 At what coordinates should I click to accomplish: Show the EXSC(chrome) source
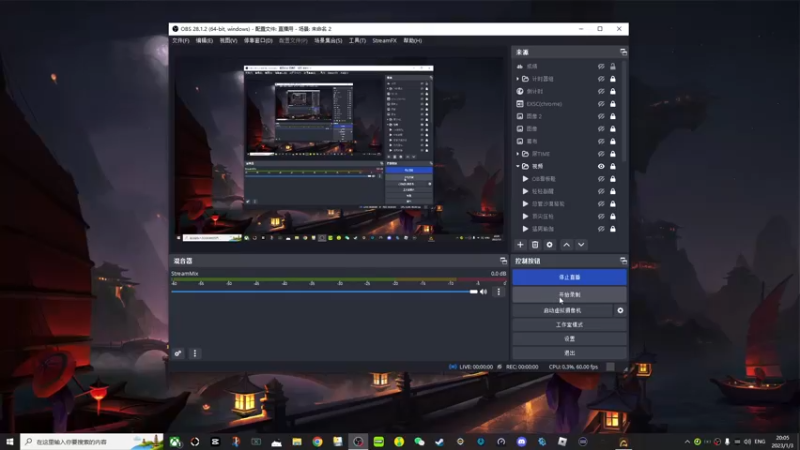[x=601, y=104]
